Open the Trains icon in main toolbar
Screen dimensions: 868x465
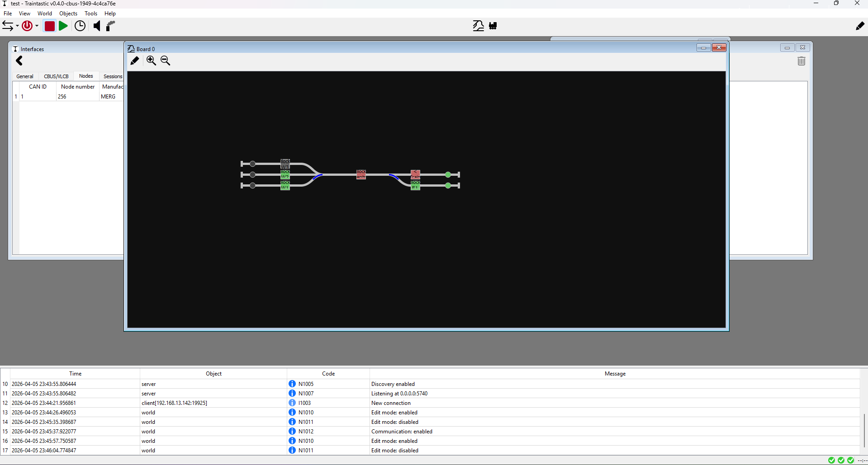point(493,26)
